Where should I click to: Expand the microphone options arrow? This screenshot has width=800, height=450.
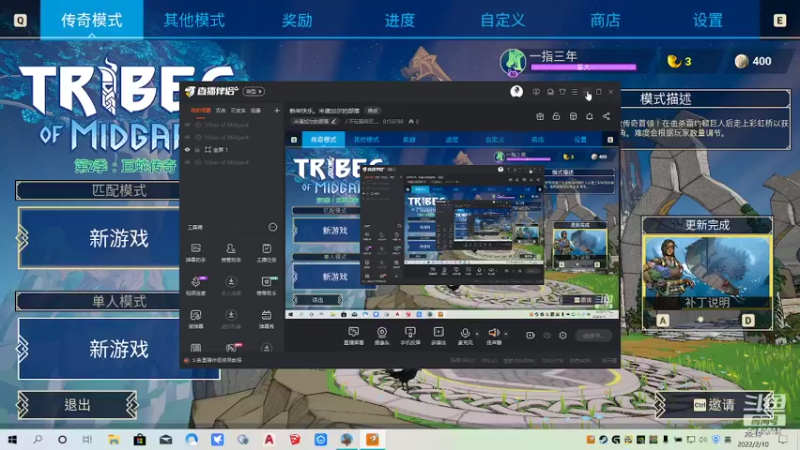477,334
